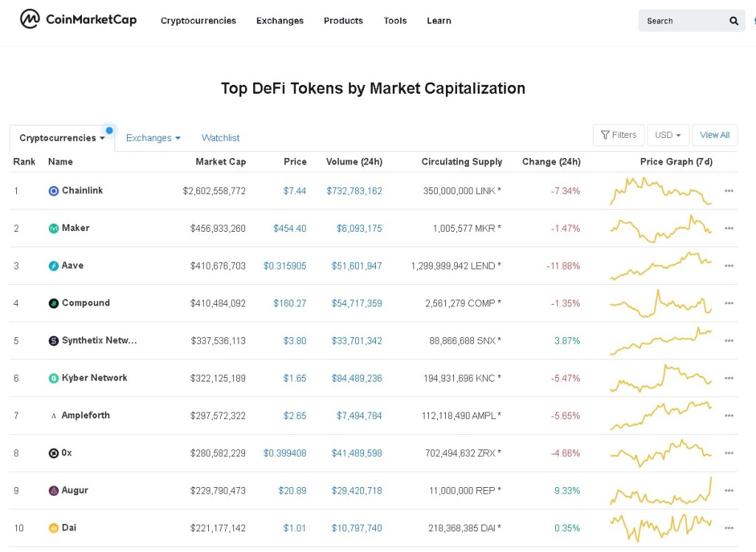Click the View All button

point(715,135)
